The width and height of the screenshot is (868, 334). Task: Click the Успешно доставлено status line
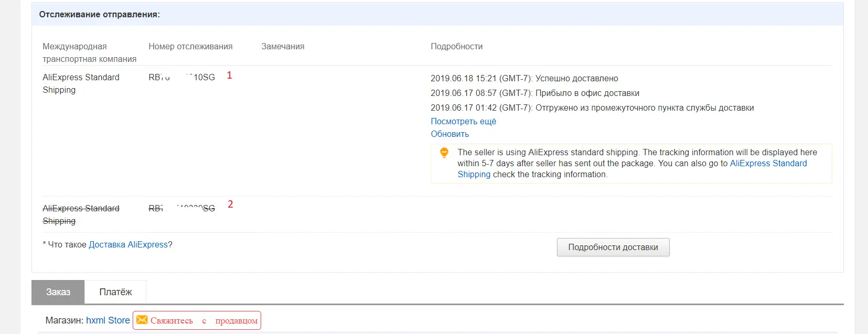524,78
